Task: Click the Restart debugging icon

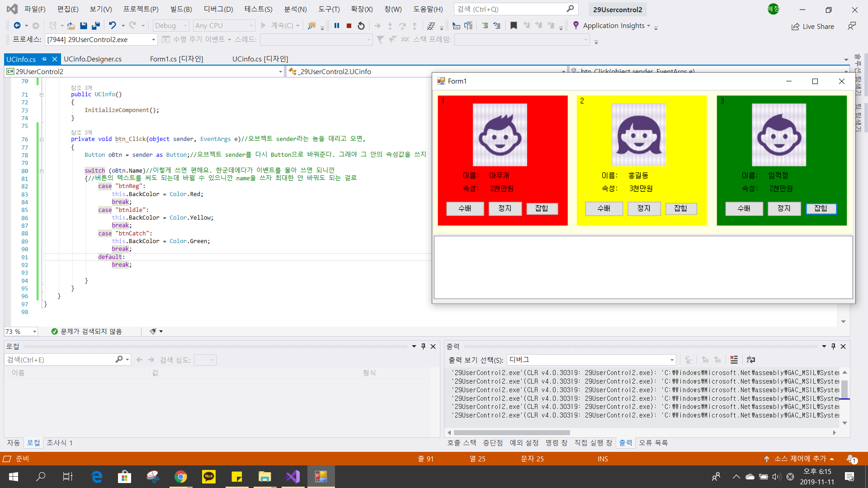Action: point(361,26)
